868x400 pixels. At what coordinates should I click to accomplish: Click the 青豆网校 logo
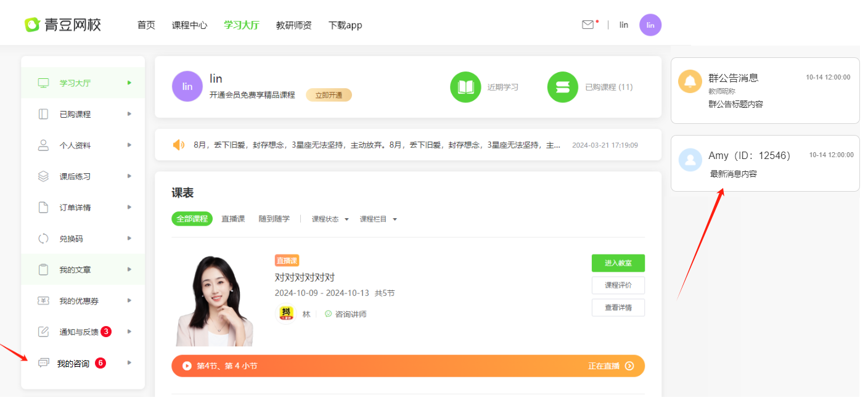coord(62,25)
